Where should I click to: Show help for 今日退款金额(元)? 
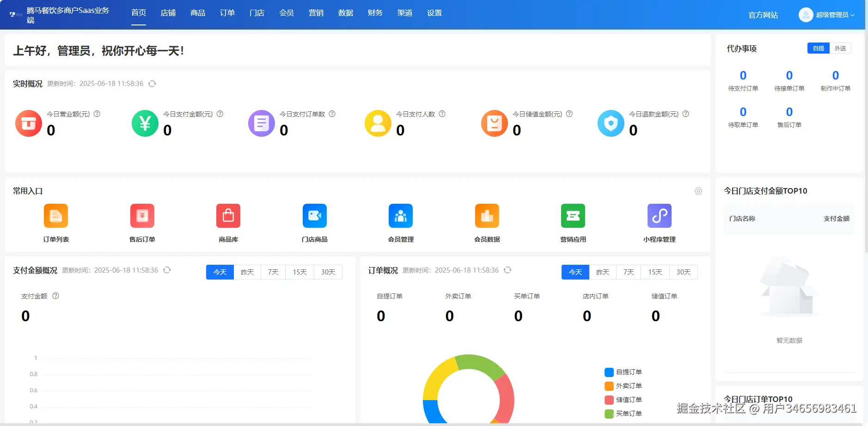[686, 114]
